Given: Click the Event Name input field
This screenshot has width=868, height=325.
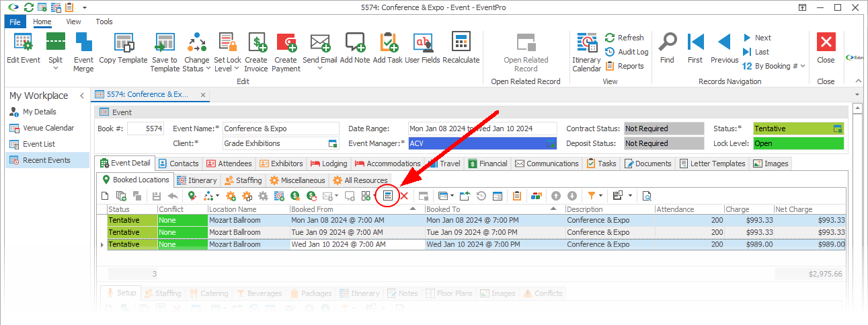Looking at the screenshot, I should [x=280, y=129].
